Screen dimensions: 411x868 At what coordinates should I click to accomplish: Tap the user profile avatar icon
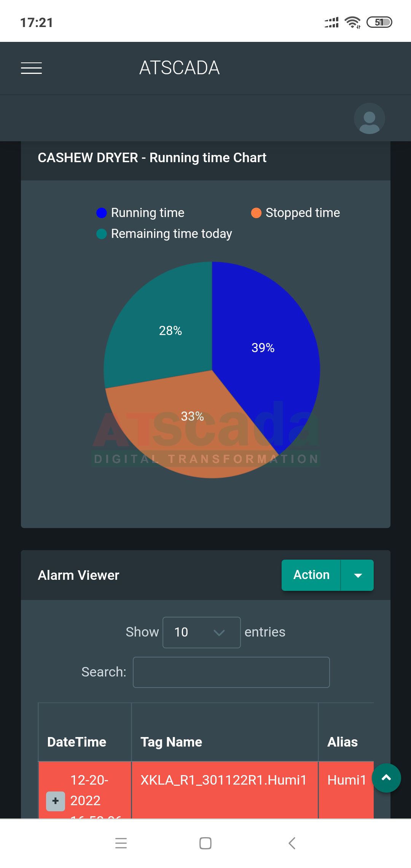[x=369, y=119]
